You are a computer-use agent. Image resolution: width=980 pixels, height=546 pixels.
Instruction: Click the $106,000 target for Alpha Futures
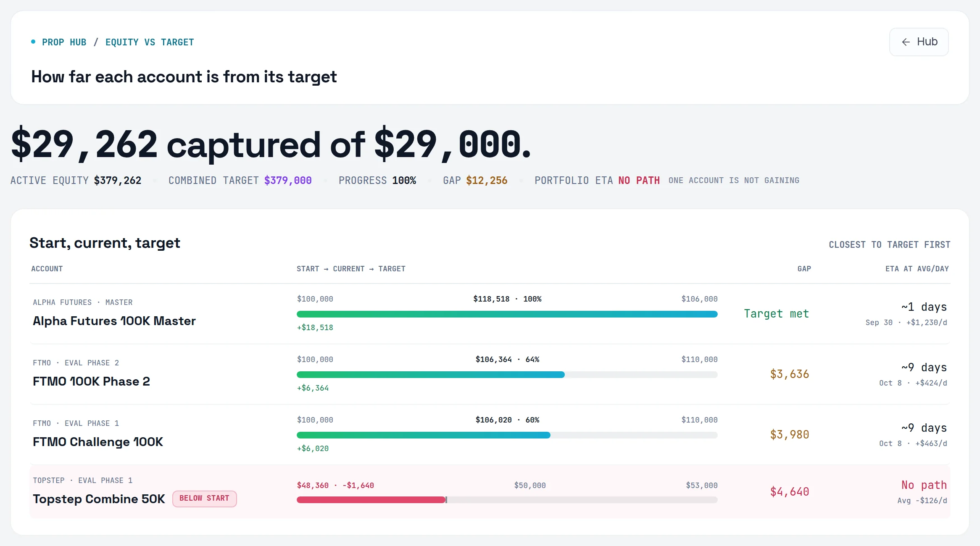[x=699, y=299]
